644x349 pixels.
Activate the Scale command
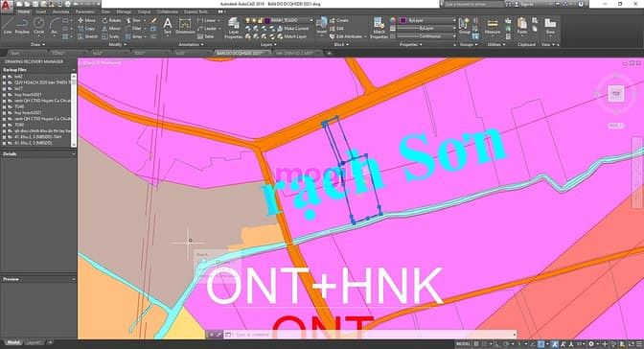(x=110, y=36)
